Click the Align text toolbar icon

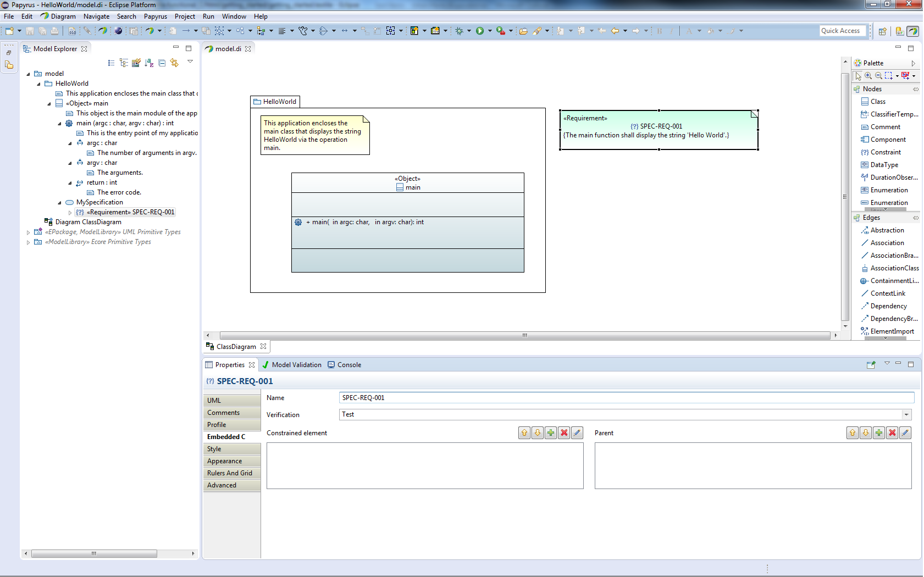pos(282,31)
